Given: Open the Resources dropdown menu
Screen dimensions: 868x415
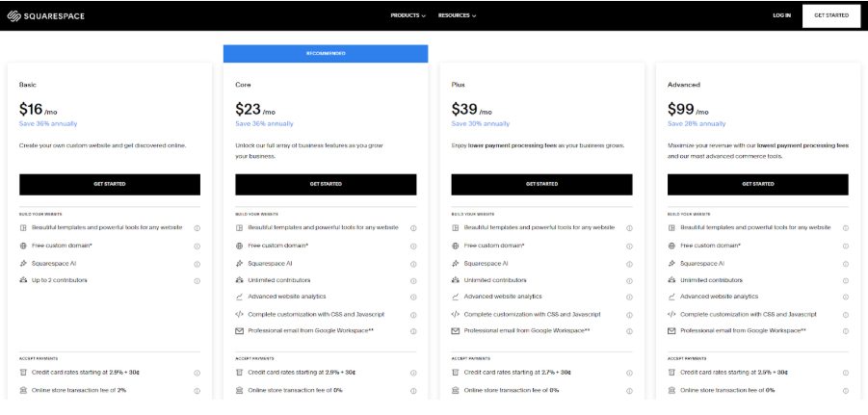Looking at the screenshot, I should pyautogui.click(x=457, y=15).
